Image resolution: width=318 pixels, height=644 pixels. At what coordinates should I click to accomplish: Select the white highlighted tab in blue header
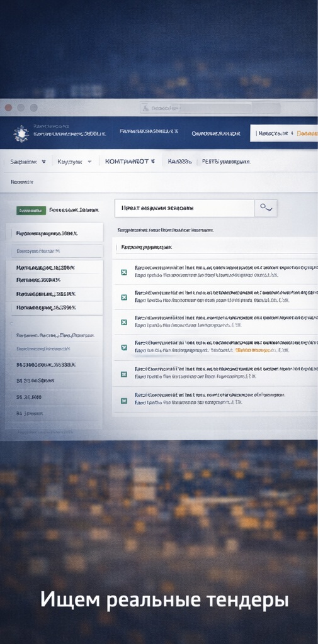click(x=284, y=133)
